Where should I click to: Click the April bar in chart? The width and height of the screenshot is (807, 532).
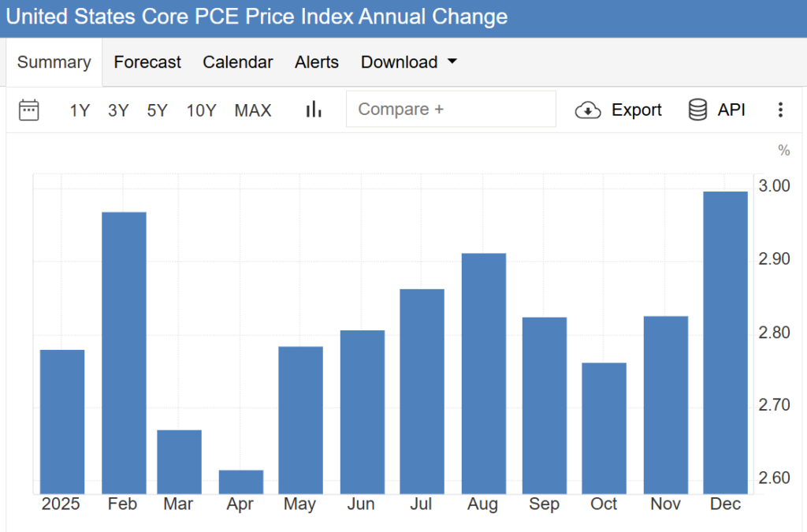point(241,482)
